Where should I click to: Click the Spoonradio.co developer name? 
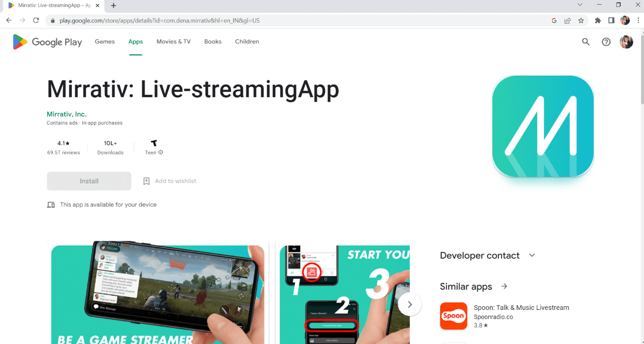point(493,317)
